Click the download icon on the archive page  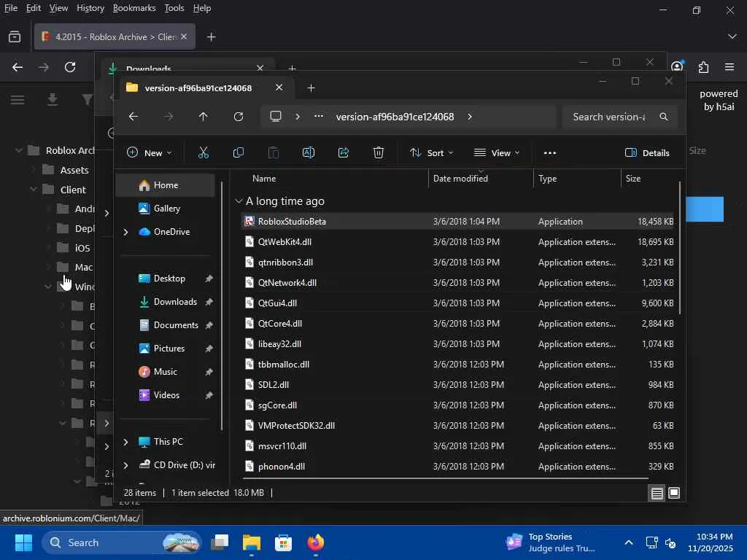coord(53,99)
